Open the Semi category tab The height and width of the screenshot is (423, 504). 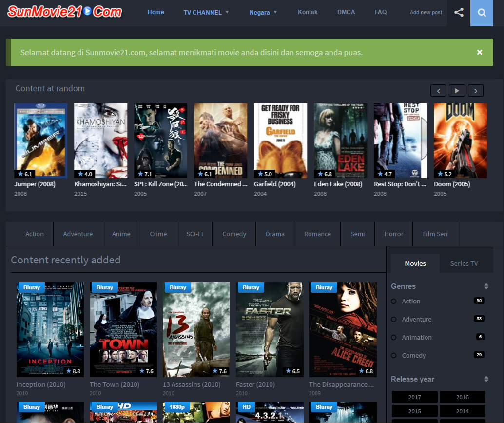pos(357,234)
